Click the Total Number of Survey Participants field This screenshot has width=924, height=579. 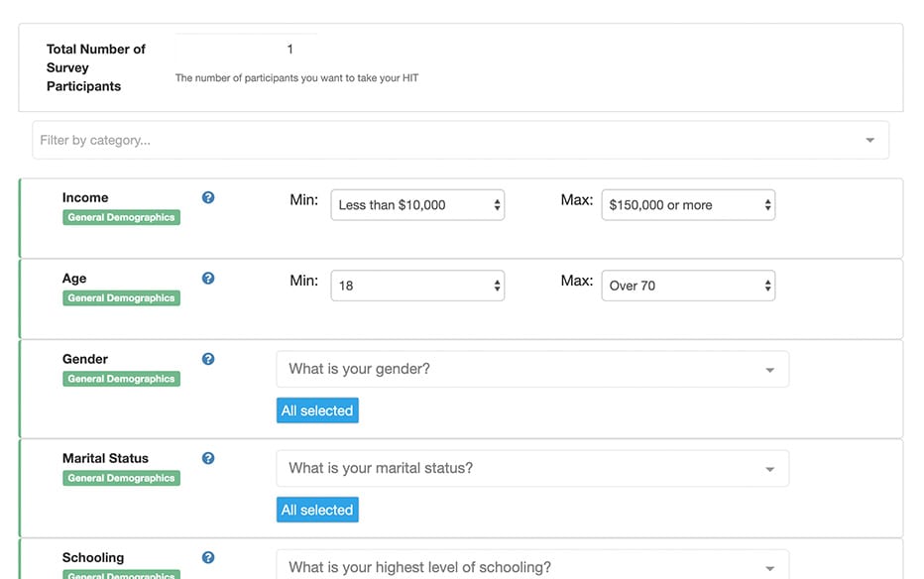pyautogui.click(x=248, y=49)
